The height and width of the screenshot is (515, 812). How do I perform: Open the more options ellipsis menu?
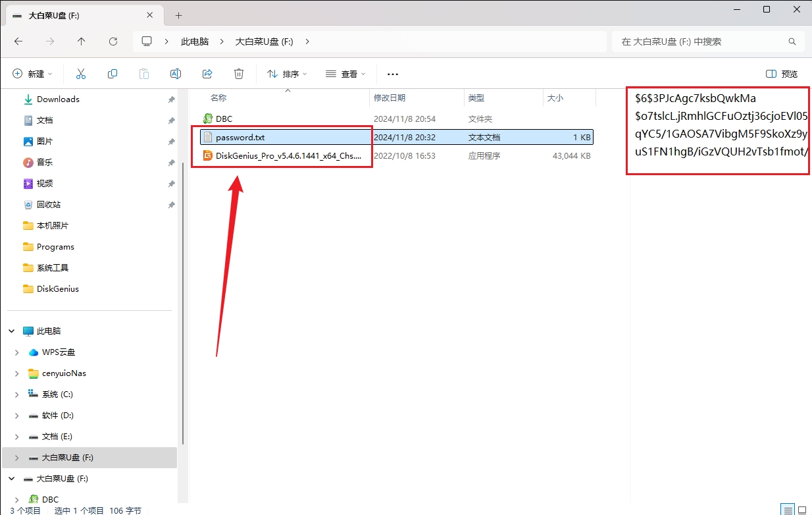point(393,74)
